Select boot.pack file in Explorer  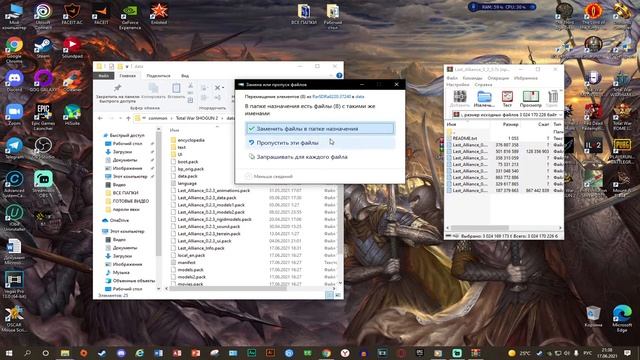[x=188, y=162]
